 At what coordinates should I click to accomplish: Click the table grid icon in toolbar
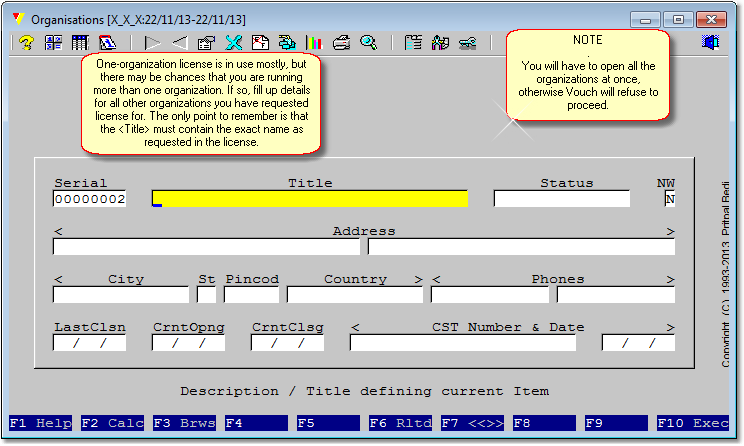80,43
